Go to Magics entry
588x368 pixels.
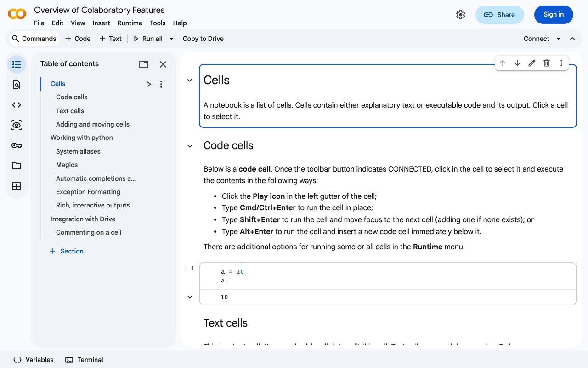(67, 165)
